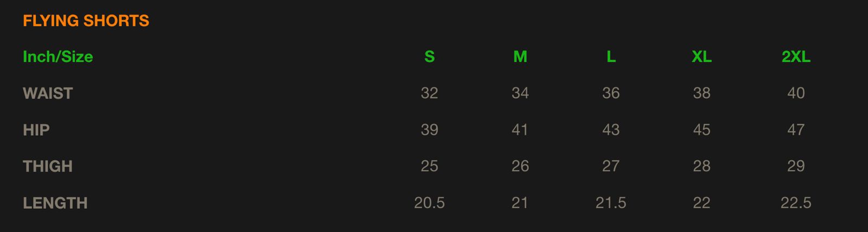Click length value 22.5 for size 2XL
The width and height of the screenshot is (868, 232).
pos(796,203)
